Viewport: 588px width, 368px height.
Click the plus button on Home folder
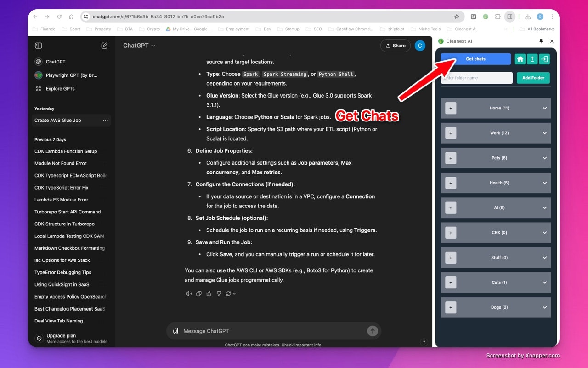click(x=451, y=108)
